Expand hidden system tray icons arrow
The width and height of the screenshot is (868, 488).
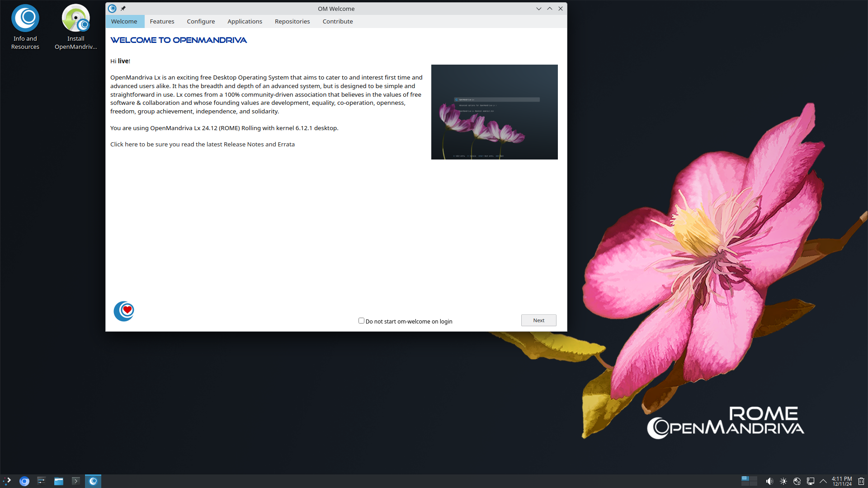coord(823,481)
